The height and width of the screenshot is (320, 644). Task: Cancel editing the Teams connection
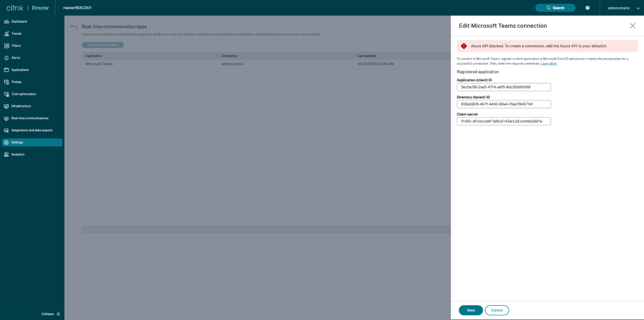pyautogui.click(x=497, y=310)
